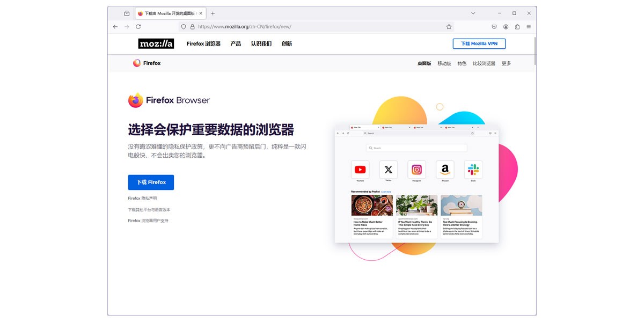Open the 更多 menu
This screenshot has width=644, height=322.
pos(507,63)
